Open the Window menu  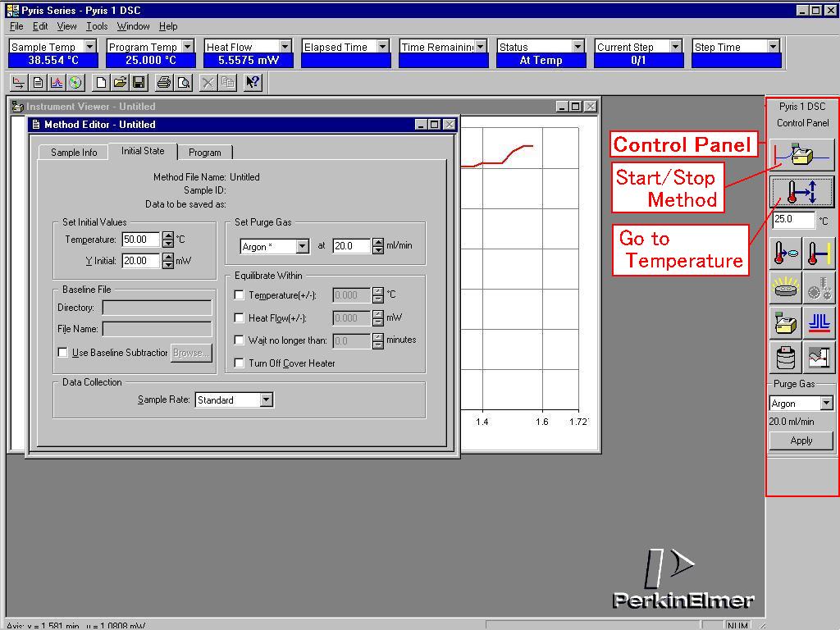(x=134, y=26)
